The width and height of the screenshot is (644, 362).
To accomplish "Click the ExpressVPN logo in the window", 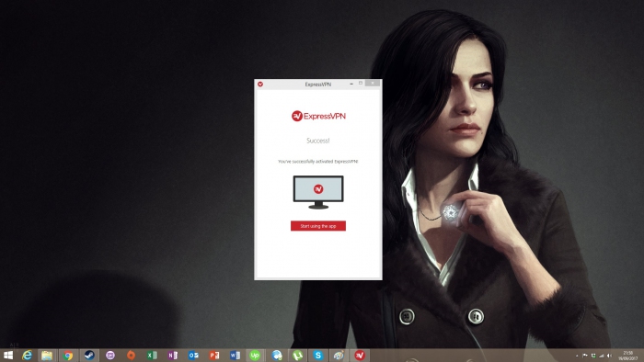I will point(318,116).
